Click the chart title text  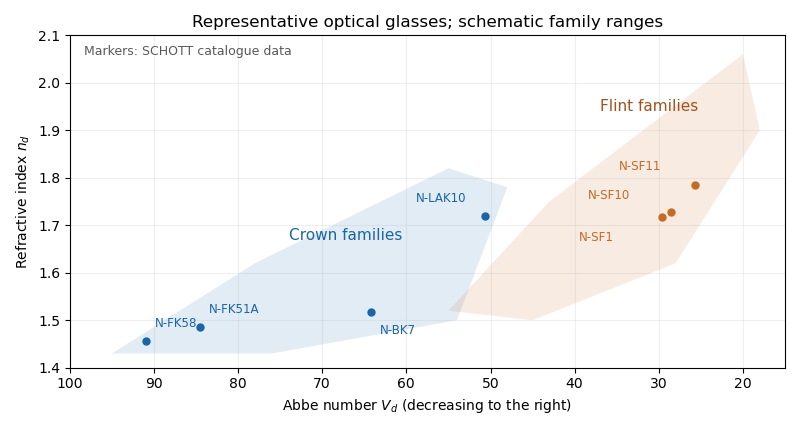pos(428,21)
